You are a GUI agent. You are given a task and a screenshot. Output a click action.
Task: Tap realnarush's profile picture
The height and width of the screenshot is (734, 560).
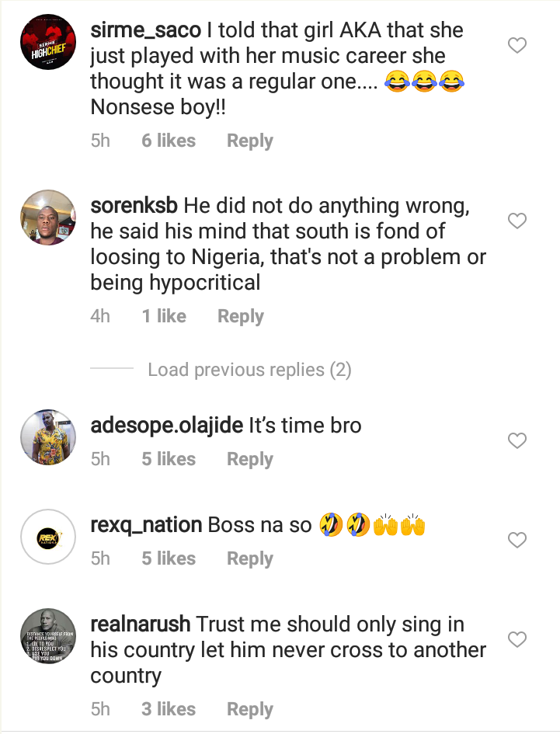point(47,637)
